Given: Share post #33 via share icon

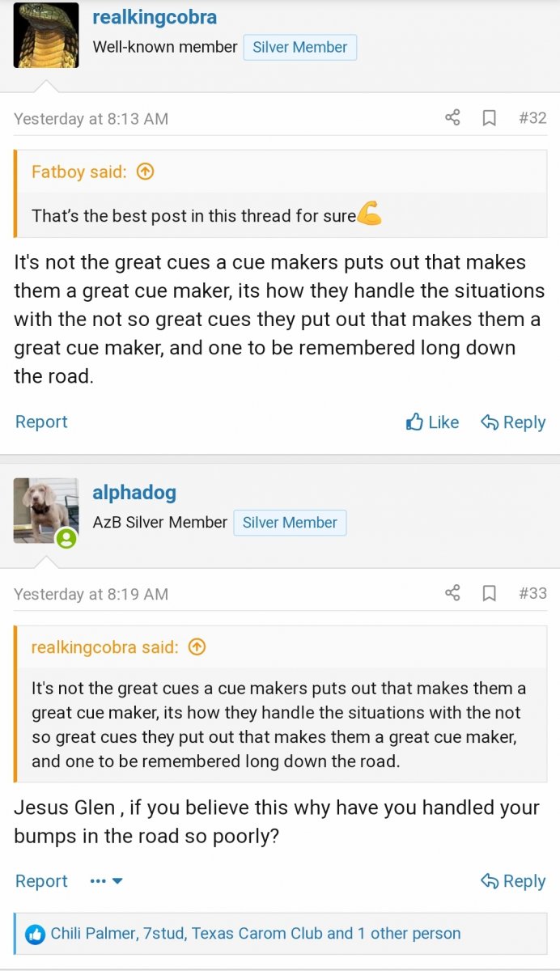Looking at the screenshot, I should point(452,593).
